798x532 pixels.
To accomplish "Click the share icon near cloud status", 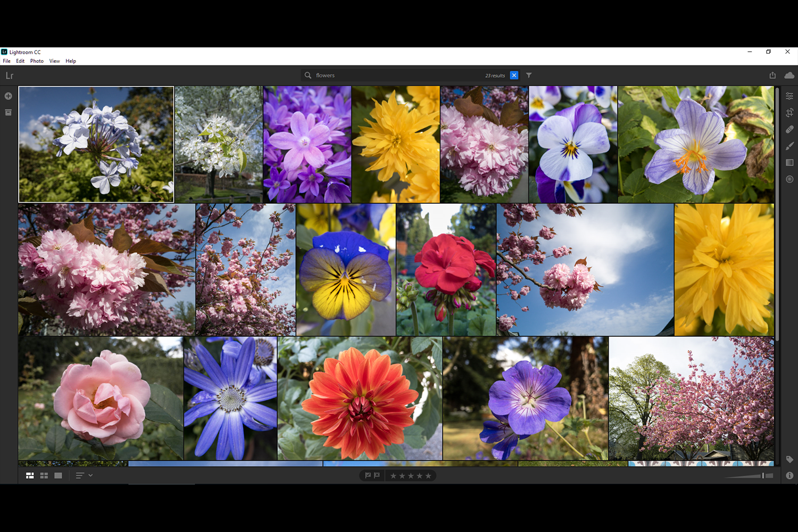I will coord(772,75).
